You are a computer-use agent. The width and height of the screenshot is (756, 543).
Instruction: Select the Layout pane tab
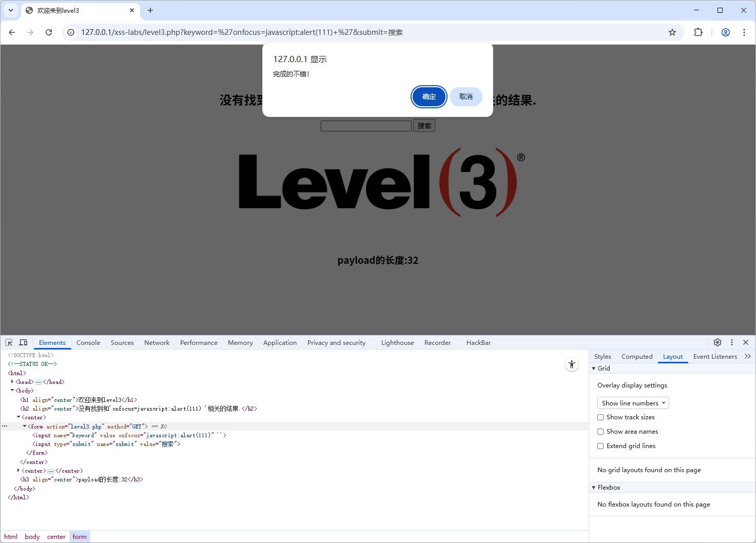(x=673, y=357)
